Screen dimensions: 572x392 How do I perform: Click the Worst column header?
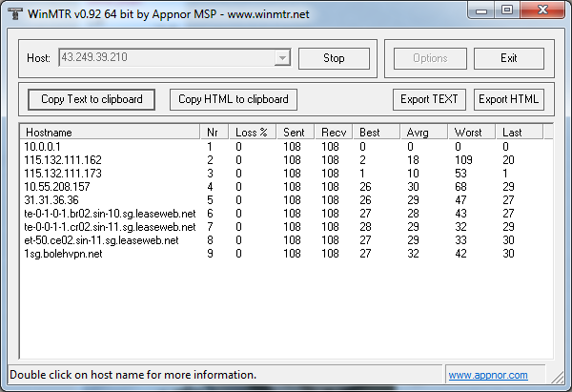[471, 133]
